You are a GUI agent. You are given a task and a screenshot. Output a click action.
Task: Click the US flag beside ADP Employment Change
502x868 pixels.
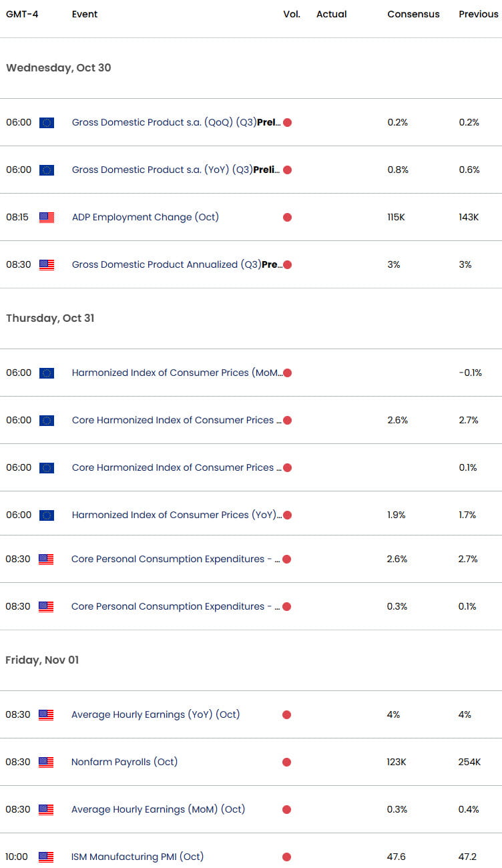pyautogui.click(x=46, y=217)
